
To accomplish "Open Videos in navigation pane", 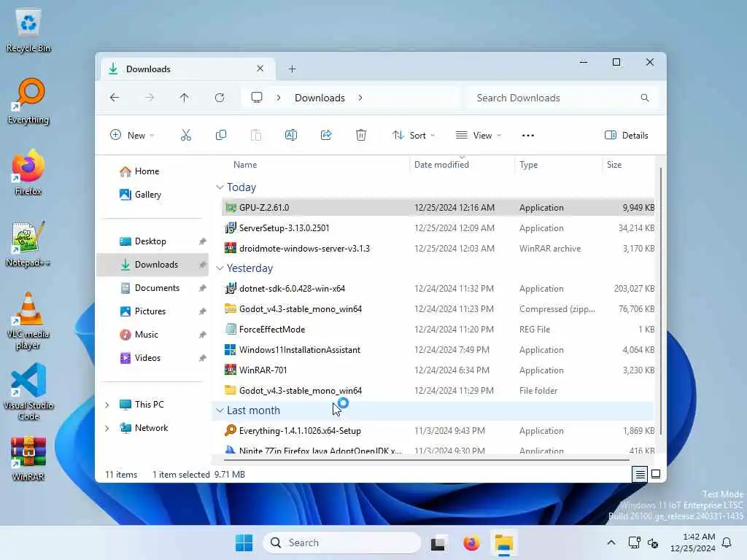I will tap(141, 358).
